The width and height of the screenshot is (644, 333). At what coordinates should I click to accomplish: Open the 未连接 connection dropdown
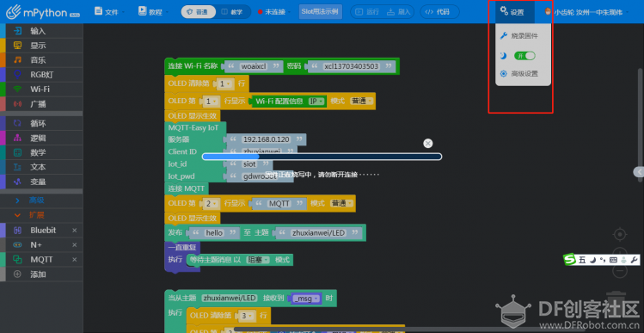[x=274, y=12]
